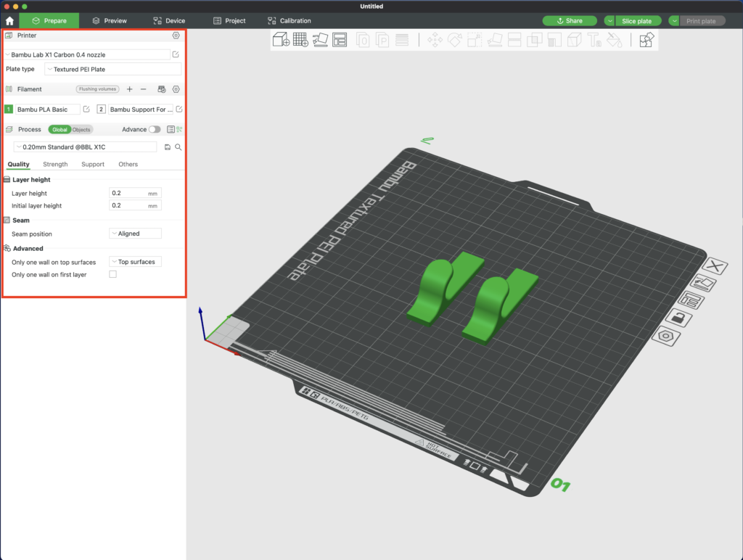
Task: Open printer settings gear icon
Action: [x=176, y=36]
